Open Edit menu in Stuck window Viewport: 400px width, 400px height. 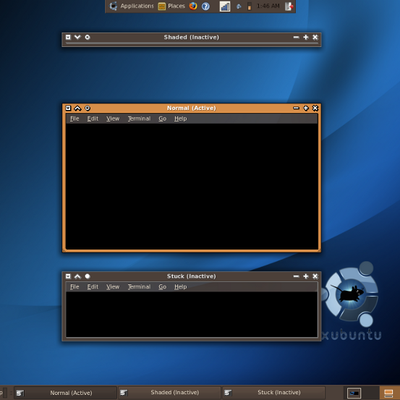[x=93, y=287]
